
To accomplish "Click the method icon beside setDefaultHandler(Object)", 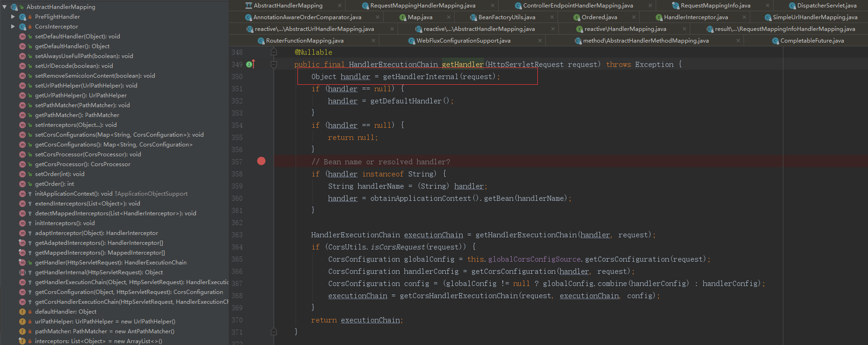I will tap(22, 37).
